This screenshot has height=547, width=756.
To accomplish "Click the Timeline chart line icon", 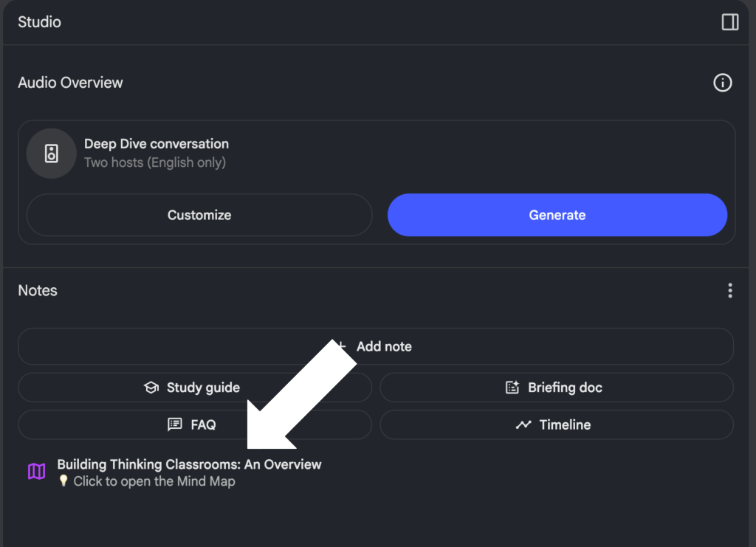I will (x=523, y=424).
